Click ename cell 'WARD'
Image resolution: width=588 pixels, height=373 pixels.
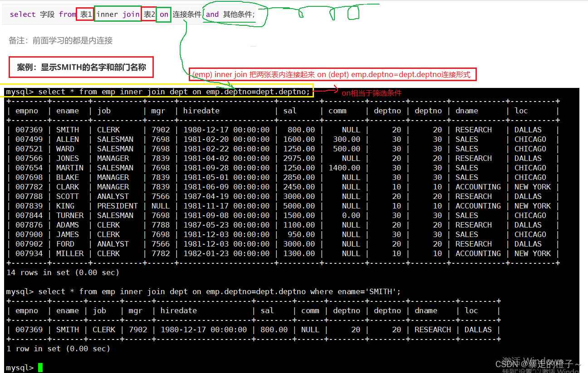65,149
